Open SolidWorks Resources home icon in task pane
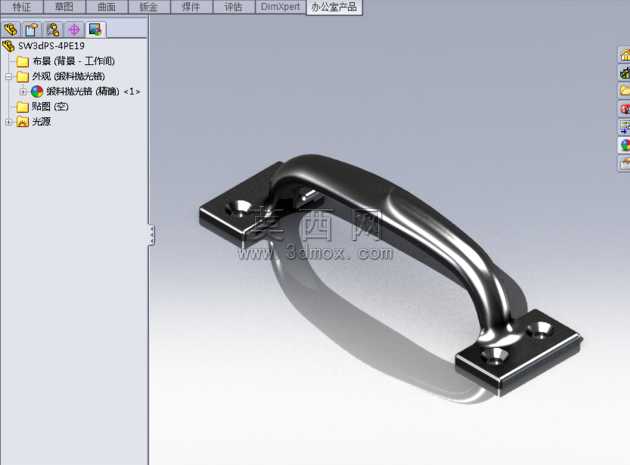The image size is (630, 465). pyautogui.click(x=624, y=55)
